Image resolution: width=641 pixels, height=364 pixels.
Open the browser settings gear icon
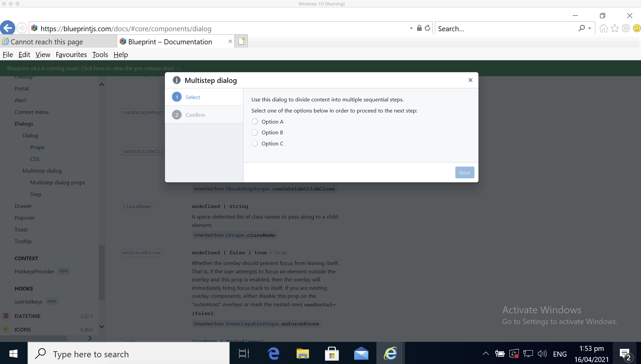(626, 29)
